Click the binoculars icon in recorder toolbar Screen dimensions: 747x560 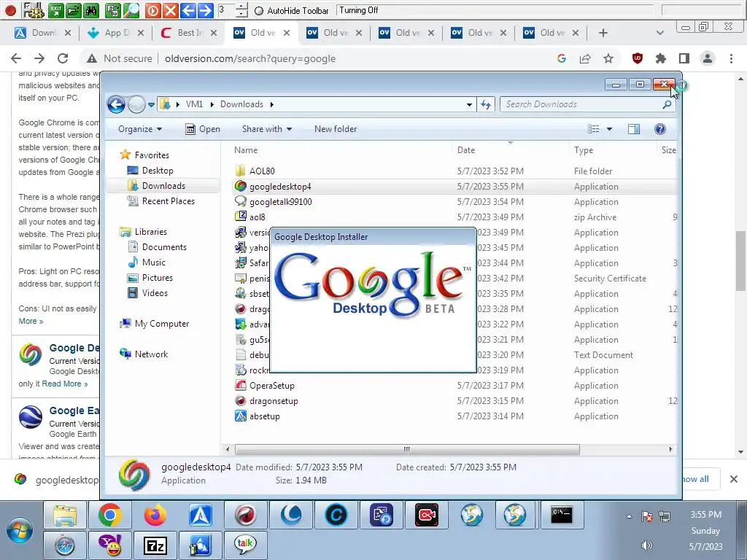(x=91, y=10)
